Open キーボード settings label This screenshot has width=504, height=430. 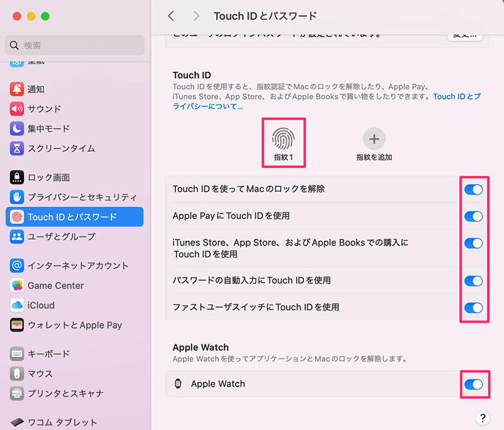click(x=49, y=354)
